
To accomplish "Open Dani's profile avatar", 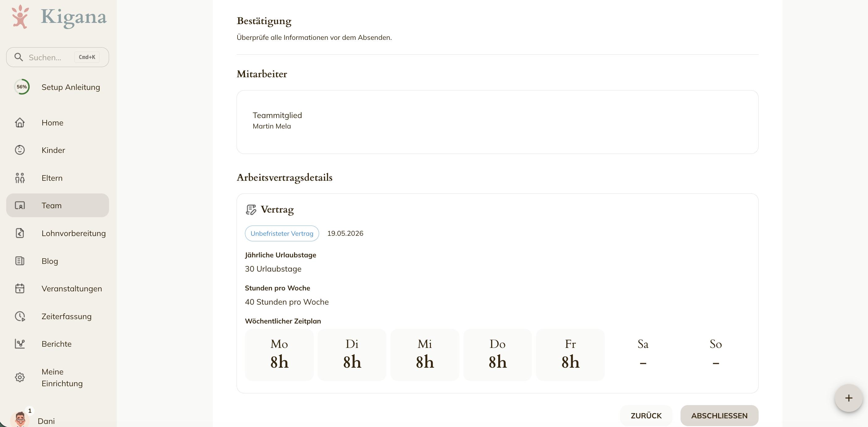I will [x=20, y=419].
